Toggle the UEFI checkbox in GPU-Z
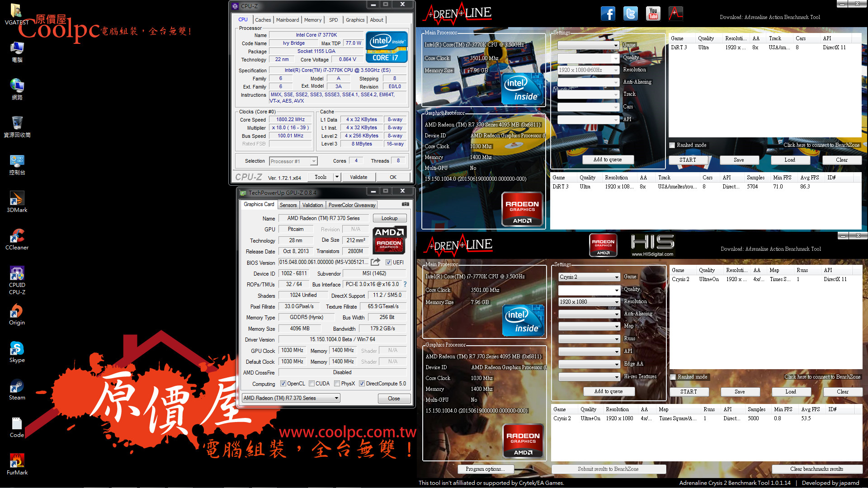This screenshot has height=488, width=868. point(388,262)
